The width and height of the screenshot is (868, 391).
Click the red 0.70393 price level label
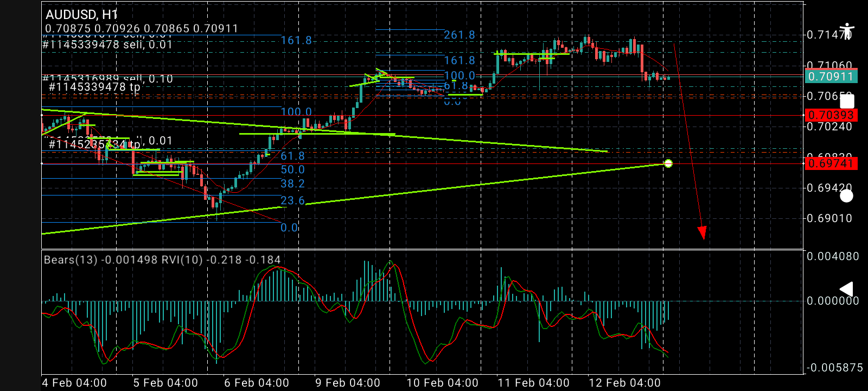pyautogui.click(x=831, y=115)
